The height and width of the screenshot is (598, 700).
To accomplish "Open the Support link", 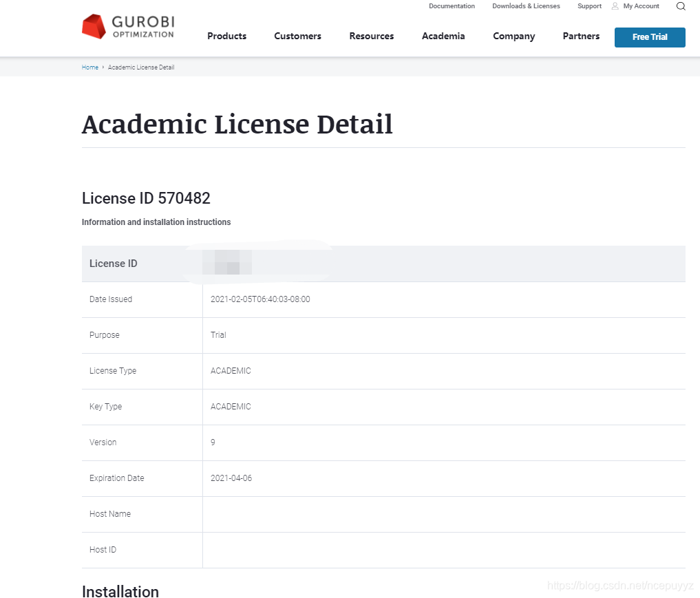I will click(x=589, y=6).
